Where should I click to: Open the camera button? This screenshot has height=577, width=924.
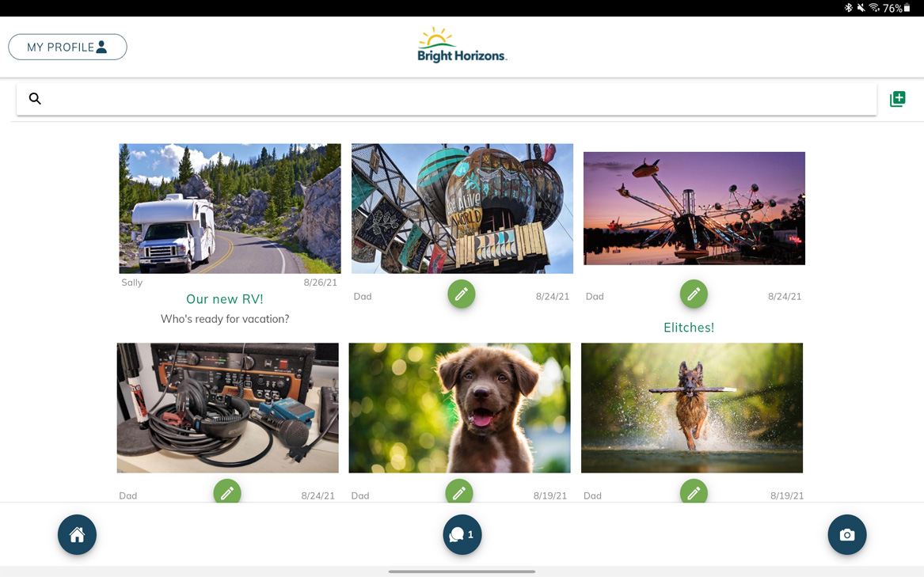tap(847, 534)
